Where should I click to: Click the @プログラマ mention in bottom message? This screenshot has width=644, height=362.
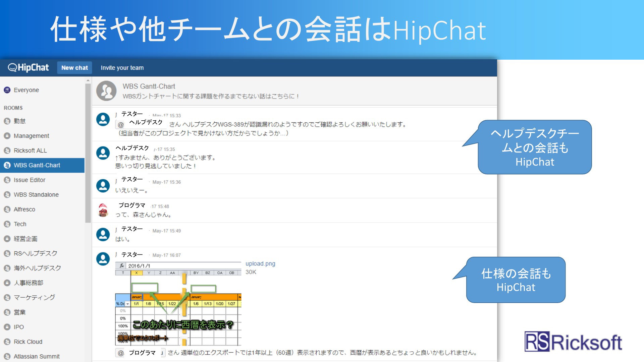point(141,353)
